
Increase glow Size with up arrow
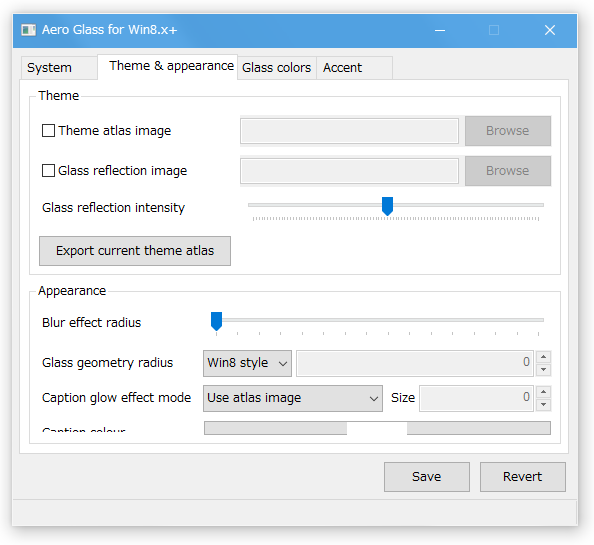[544, 392]
